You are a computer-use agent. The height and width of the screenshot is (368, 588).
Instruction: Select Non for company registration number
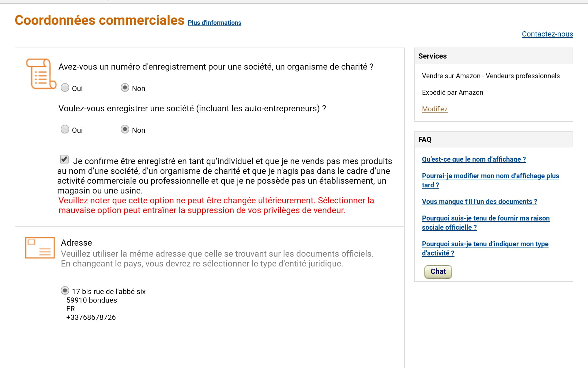[x=125, y=88]
